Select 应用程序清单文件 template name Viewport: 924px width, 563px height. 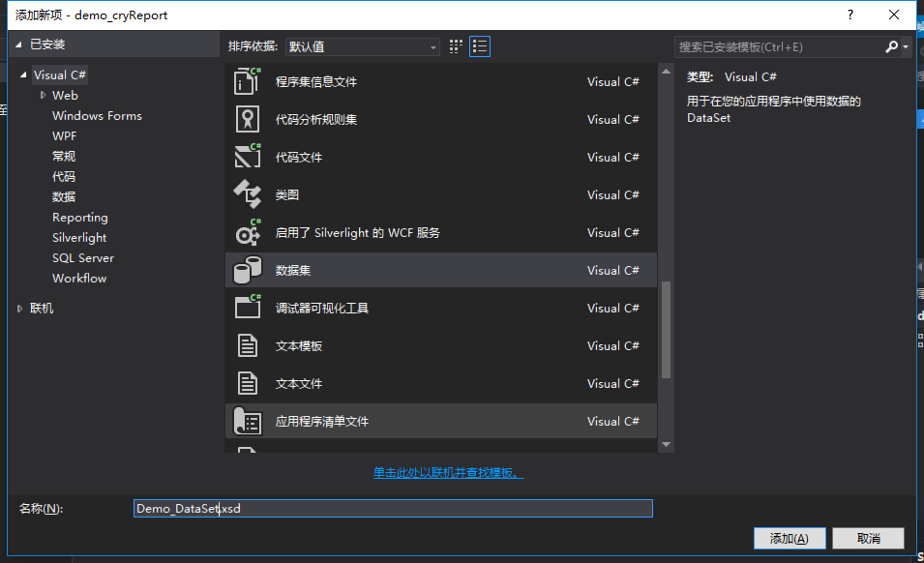322,421
